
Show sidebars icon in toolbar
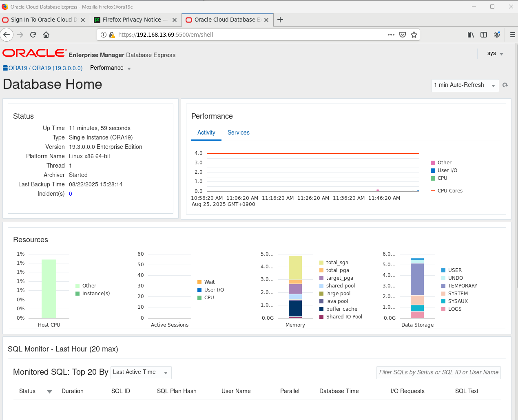pyautogui.click(x=484, y=35)
